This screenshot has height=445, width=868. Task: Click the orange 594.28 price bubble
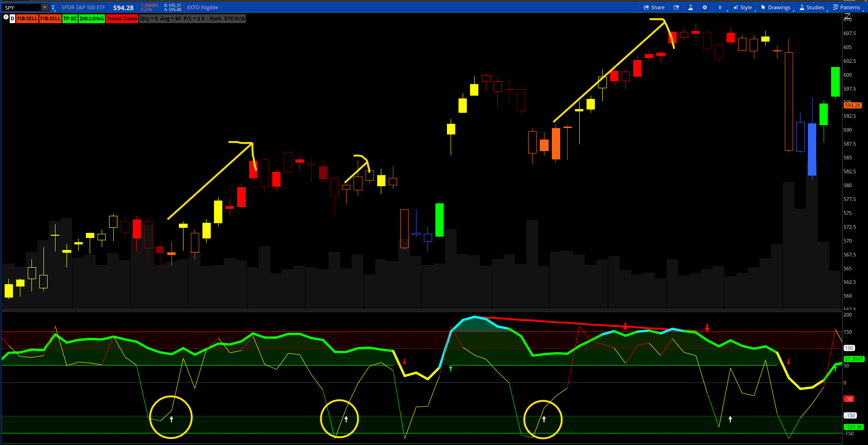pyautogui.click(x=852, y=105)
